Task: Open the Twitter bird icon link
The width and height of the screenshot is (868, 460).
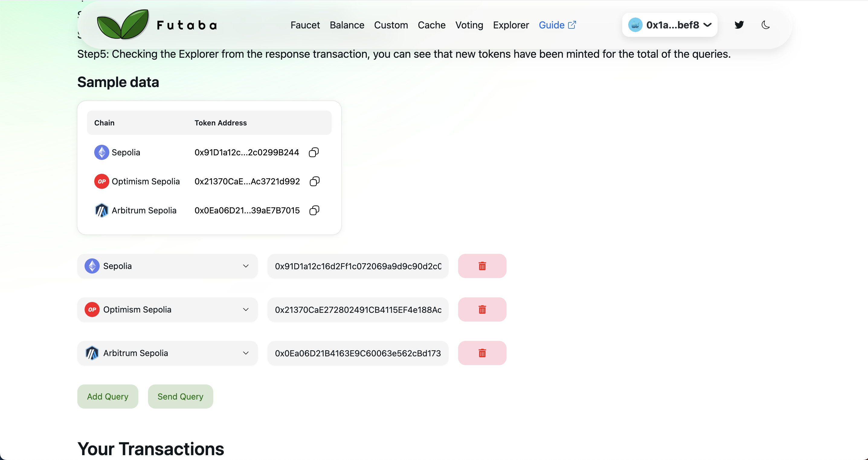Action: click(x=739, y=25)
